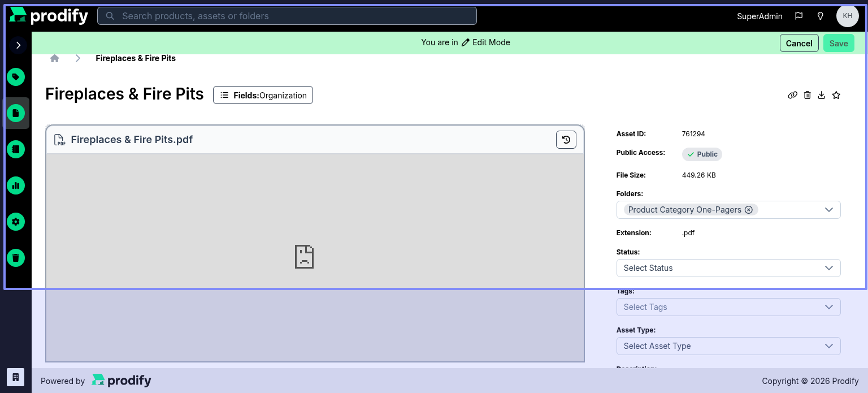Remove Product Category One-Pagers folder chip

click(x=749, y=210)
